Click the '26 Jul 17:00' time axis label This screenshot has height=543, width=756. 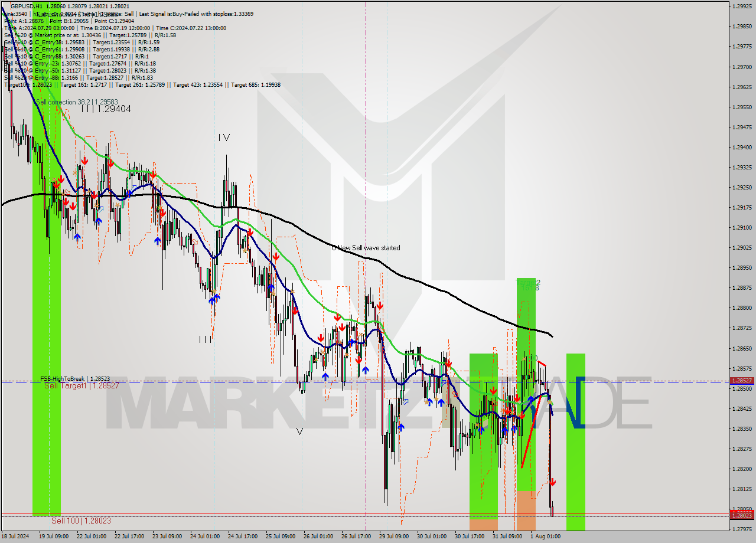tap(356, 537)
